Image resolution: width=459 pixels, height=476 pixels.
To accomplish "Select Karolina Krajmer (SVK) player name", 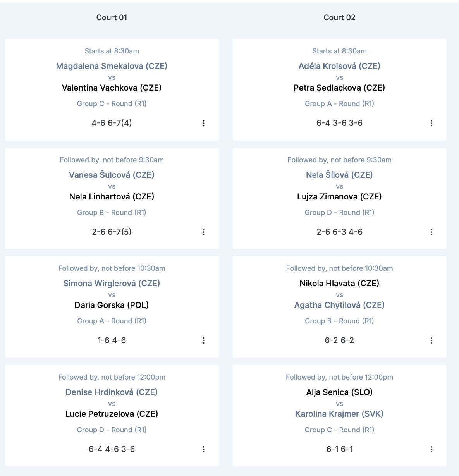I will coord(339,414).
